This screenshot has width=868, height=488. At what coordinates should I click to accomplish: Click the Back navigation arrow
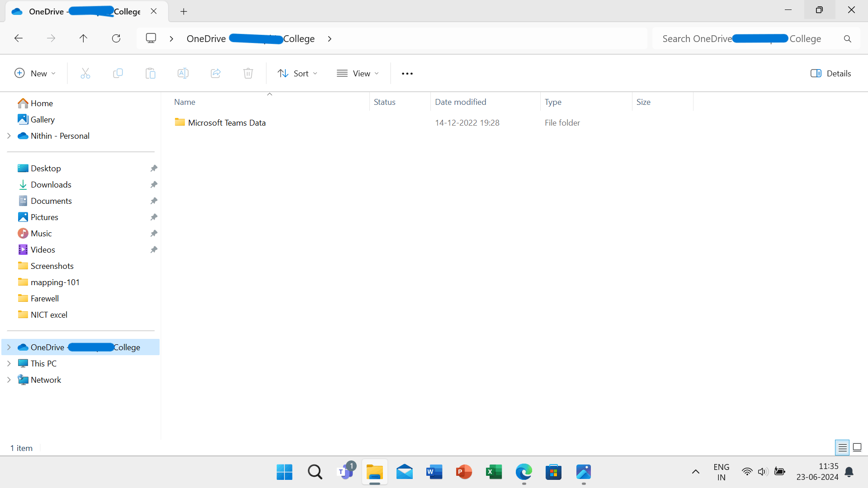19,38
